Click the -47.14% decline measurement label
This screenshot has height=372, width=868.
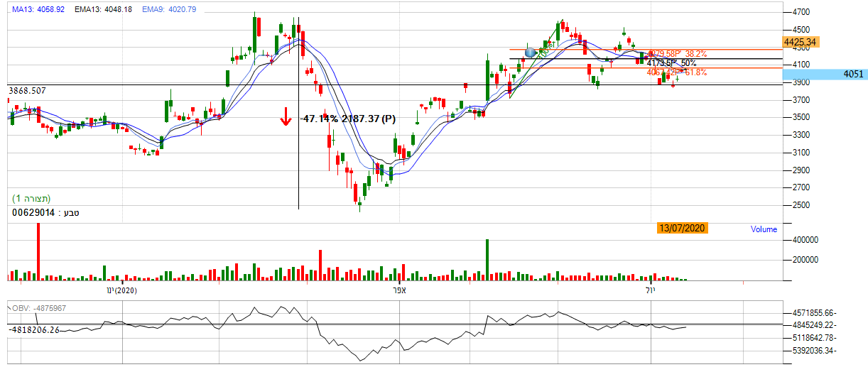[348, 118]
